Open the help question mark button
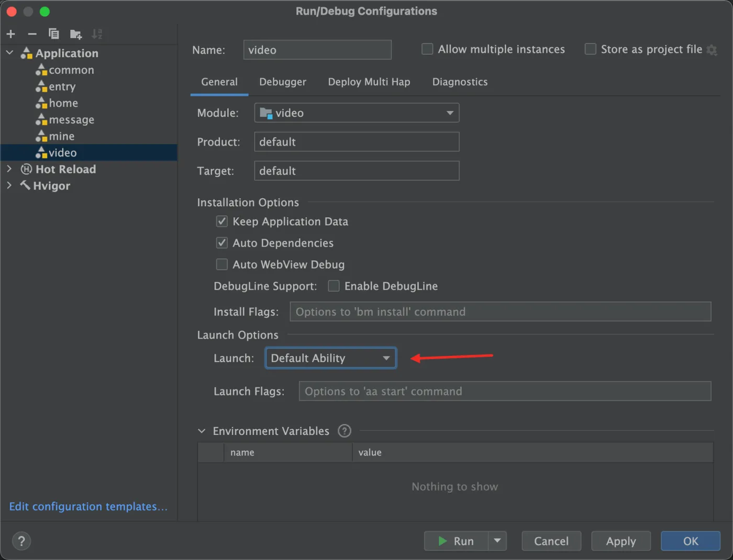 pos(21,541)
